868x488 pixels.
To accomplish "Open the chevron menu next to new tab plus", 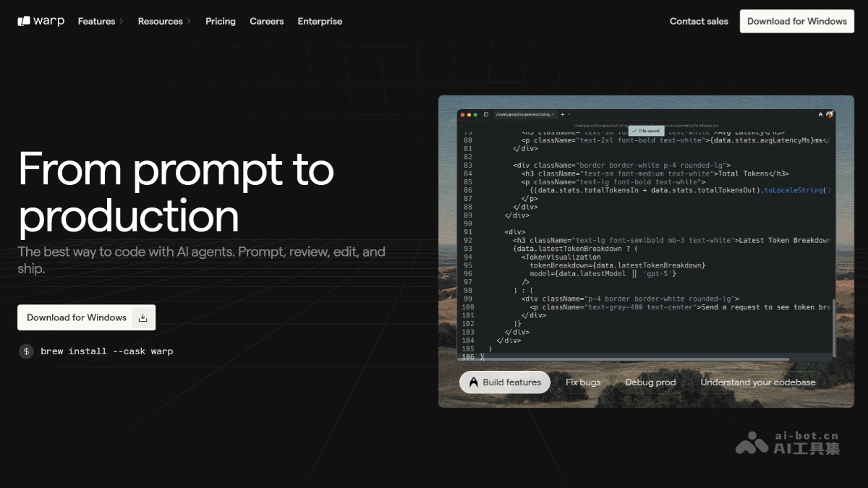I will (569, 114).
